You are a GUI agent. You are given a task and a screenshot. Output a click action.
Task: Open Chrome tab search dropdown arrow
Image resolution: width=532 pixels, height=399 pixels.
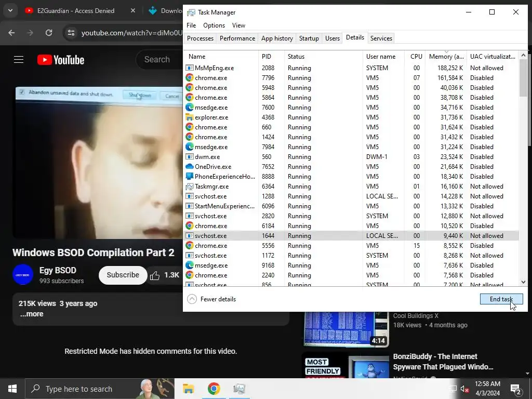pos(10,10)
